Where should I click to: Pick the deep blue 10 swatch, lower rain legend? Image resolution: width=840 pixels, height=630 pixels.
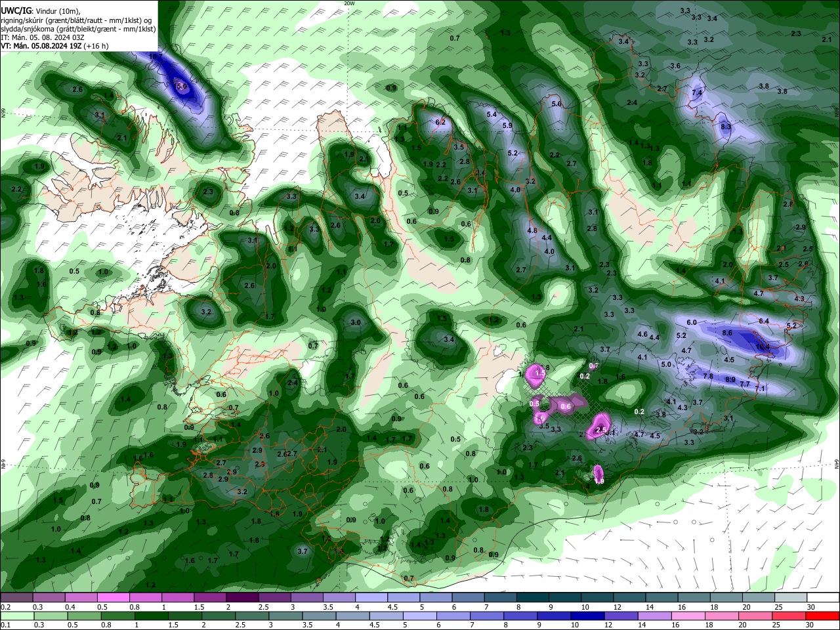[587, 616]
